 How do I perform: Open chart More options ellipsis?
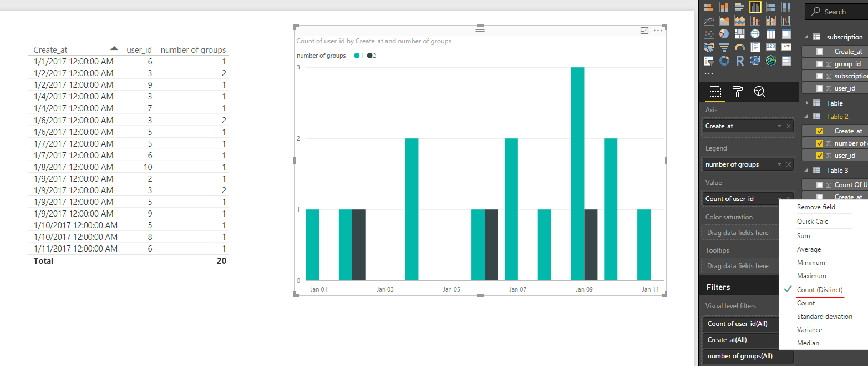tap(658, 31)
